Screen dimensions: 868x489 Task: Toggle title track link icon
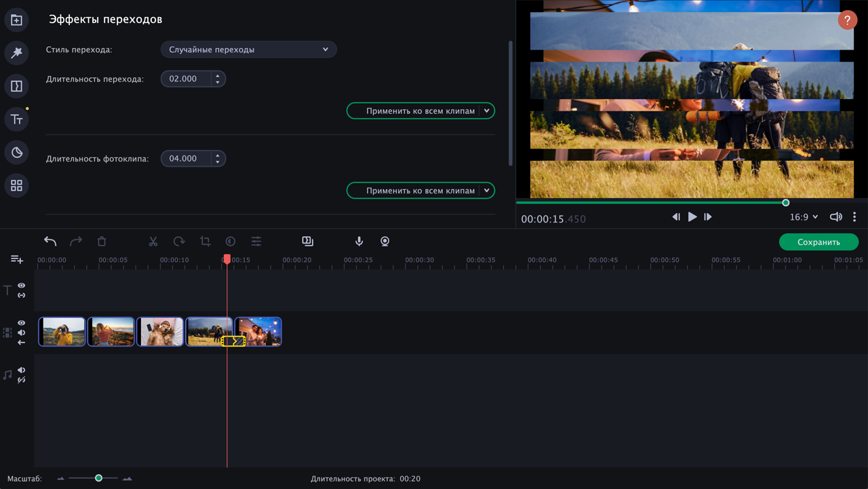point(22,295)
